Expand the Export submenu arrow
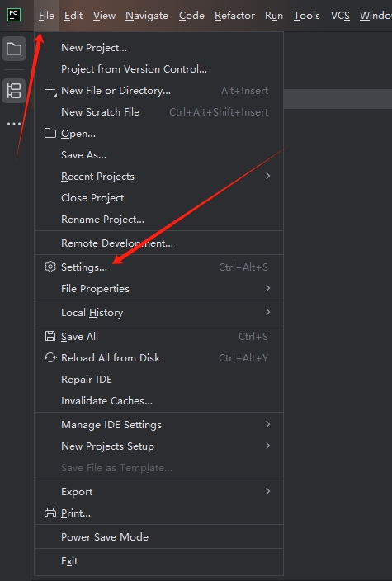This screenshot has height=581, width=392. click(x=268, y=491)
